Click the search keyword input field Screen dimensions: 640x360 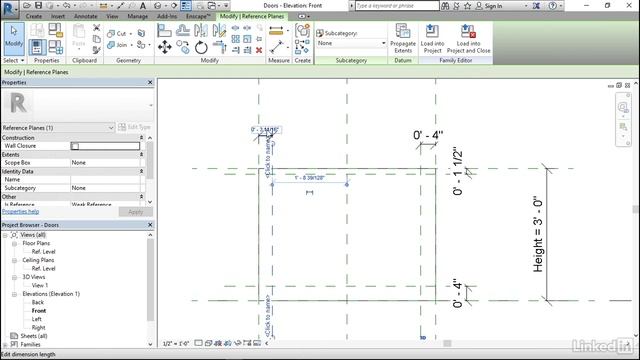tap(397, 6)
